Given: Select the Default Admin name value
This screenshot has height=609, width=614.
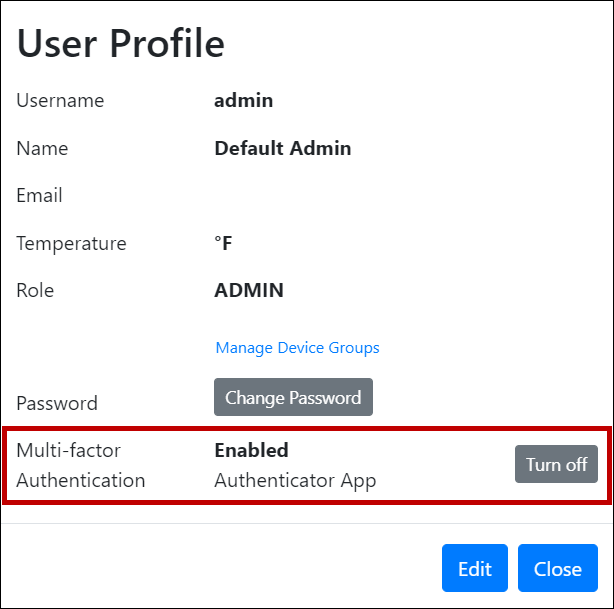Looking at the screenshot, I should point(282,148).
